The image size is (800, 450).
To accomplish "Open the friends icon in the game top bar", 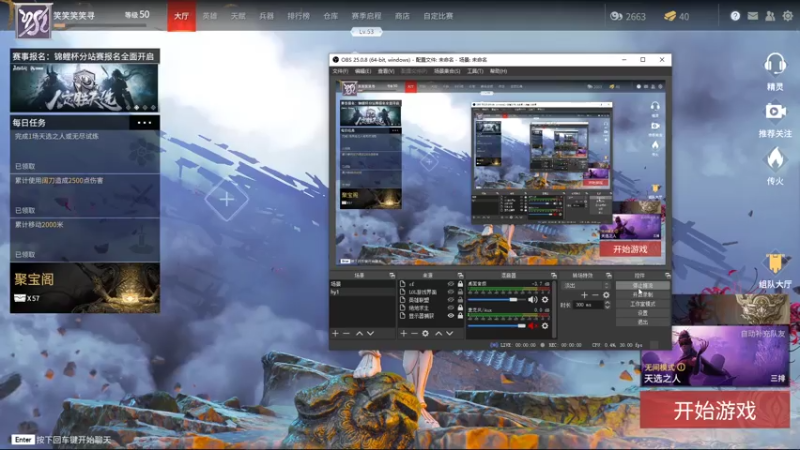I will point(770,16).
